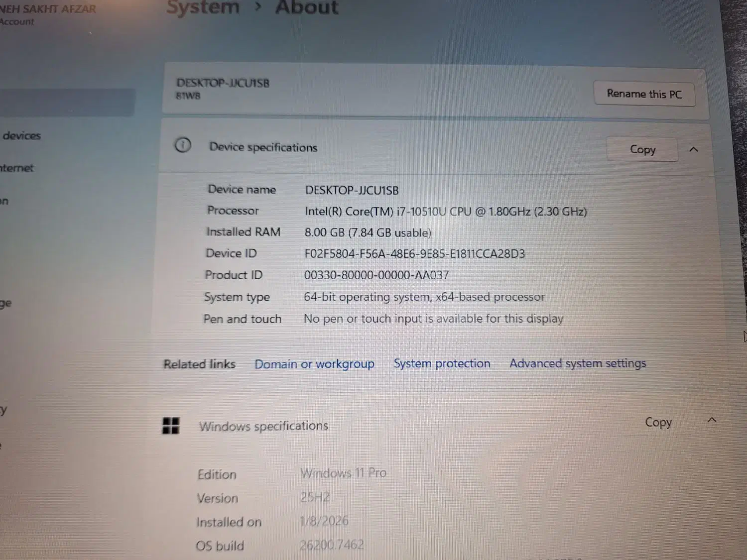Click the 'Installed RAM' label
This screenshot has height=560, width=747.
244,232
